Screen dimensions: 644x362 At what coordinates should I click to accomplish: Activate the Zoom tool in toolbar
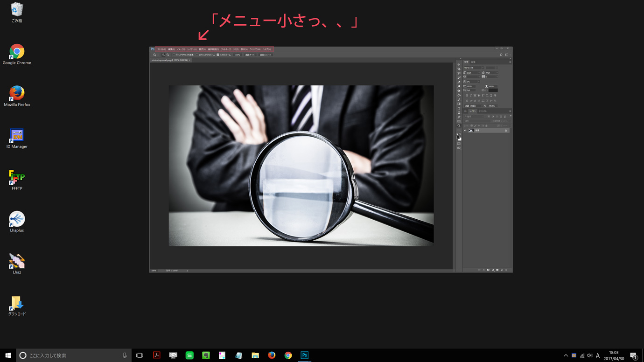(x=459, y=125)
